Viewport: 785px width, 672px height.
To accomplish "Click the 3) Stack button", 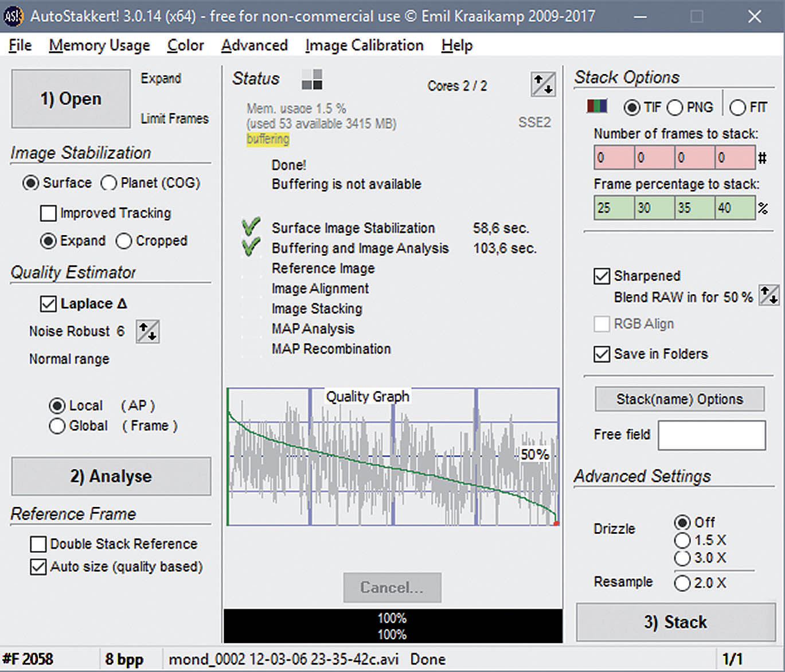I will [x=675, y=622].
